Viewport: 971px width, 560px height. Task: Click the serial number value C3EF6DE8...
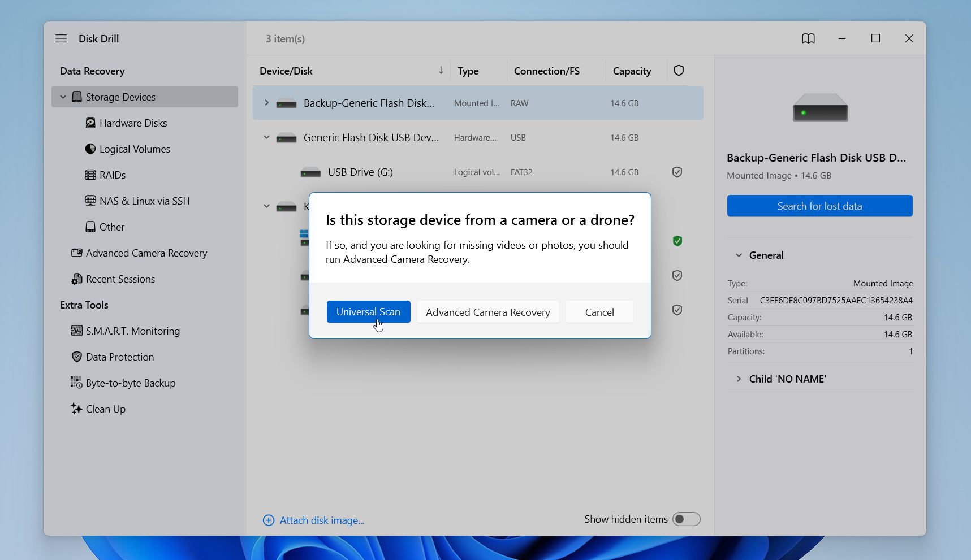click(x=836, y=300)
